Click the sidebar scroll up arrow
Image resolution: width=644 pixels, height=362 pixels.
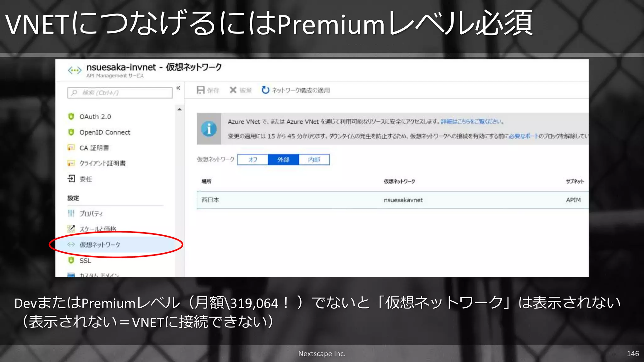pos(180,109)
